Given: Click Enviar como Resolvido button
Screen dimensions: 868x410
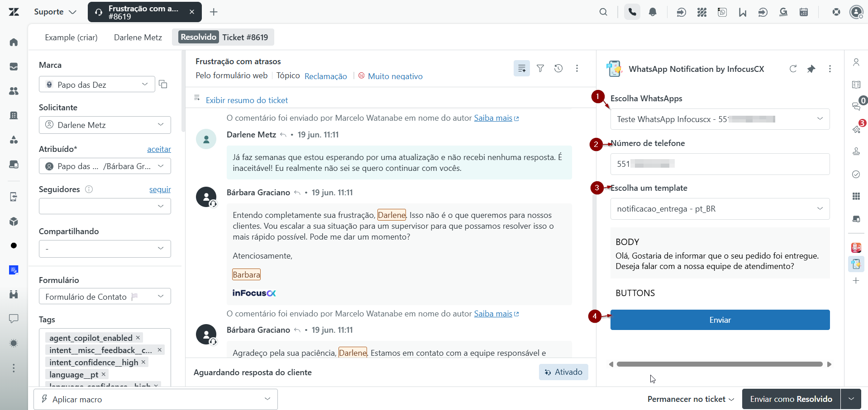Looking at the screenshot, I should coord(791,399).
